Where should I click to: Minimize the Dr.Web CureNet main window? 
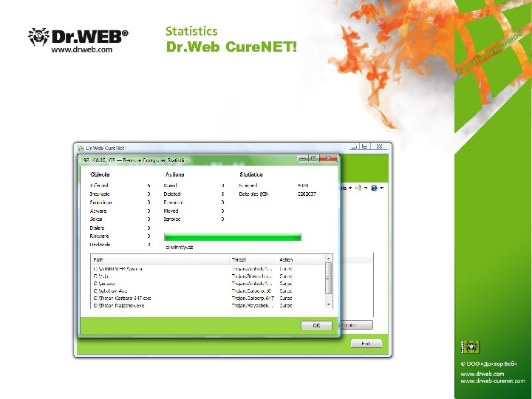[355, 146]
